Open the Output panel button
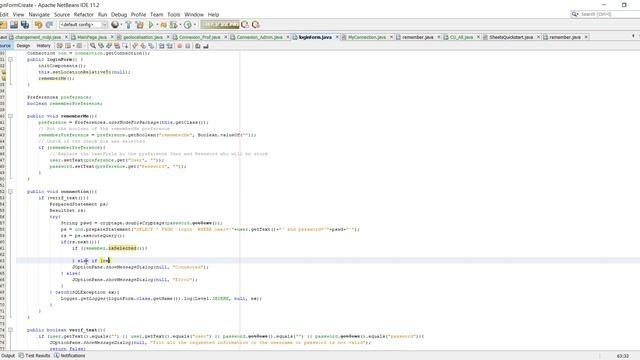640x360 pixels. click(x=8, y=356)
